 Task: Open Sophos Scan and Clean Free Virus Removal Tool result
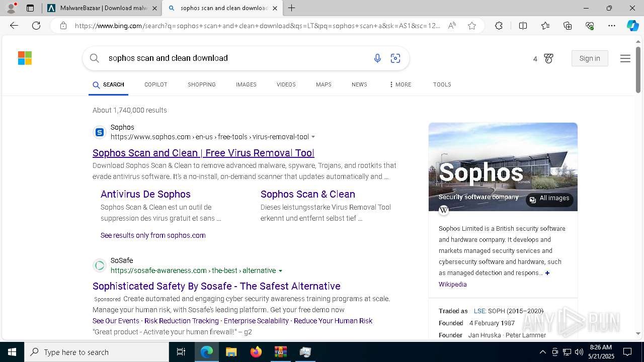point(203,153)
